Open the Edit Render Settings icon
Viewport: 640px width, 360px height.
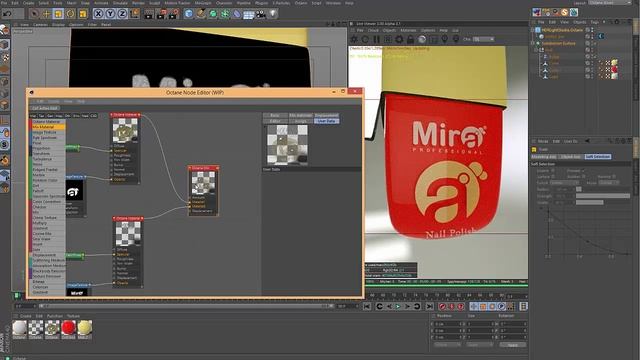pyautogui.click(x=173, y=14)
